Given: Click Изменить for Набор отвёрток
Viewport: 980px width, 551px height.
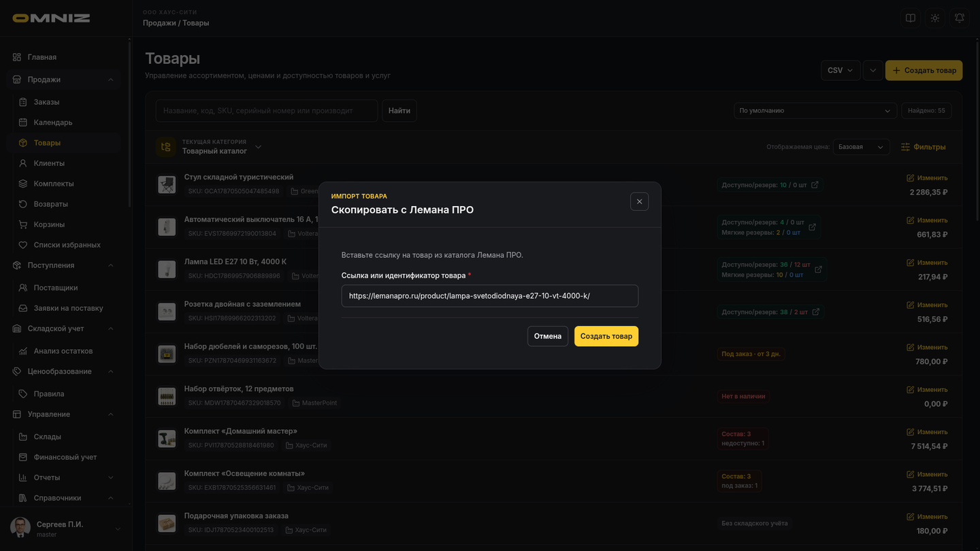Looking at the screenshot, I should (927, 390).
